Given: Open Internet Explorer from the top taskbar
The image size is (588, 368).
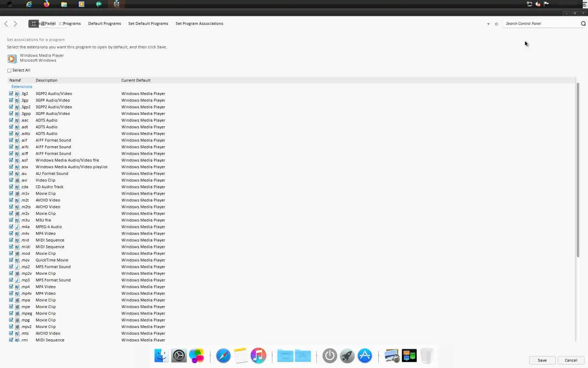Looking at the screenshot, I should point(29,4).
